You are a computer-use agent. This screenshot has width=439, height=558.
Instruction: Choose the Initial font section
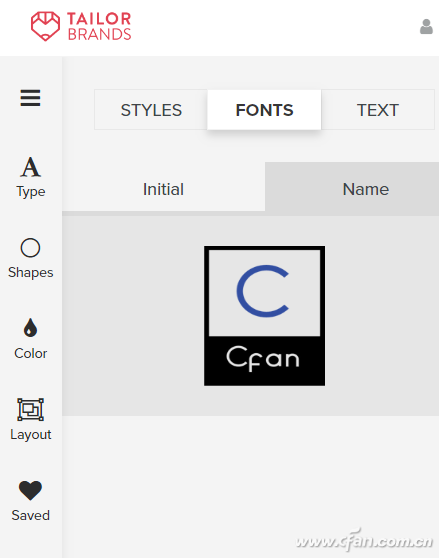click(x=164, y=189)
